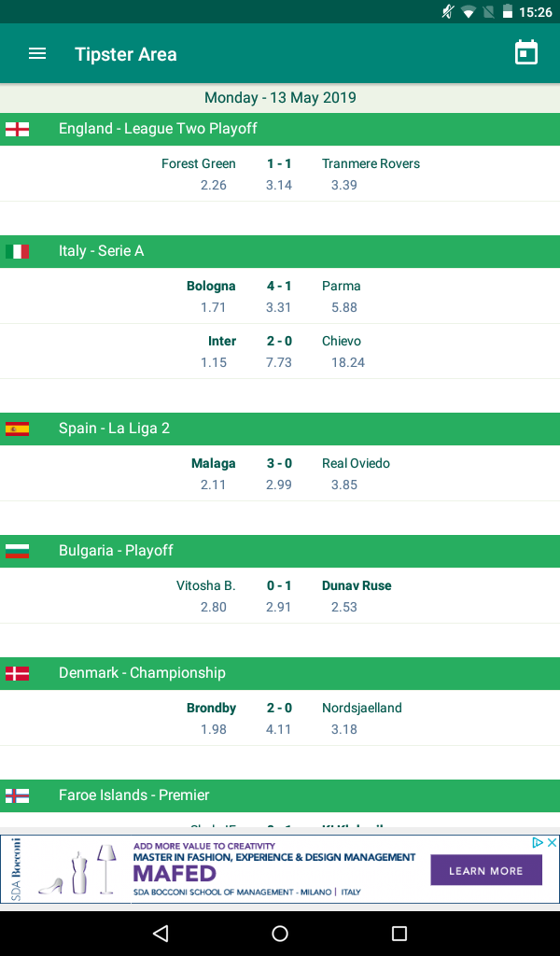Open the hamburger navigation menu
This screenshot has height=956, width=560.
pos(37,53)
